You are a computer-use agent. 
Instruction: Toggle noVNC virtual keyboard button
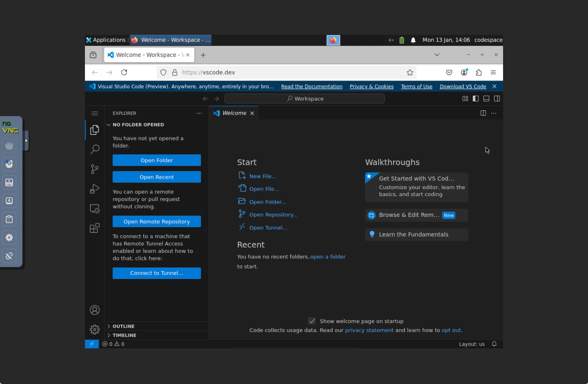(9, 182)
